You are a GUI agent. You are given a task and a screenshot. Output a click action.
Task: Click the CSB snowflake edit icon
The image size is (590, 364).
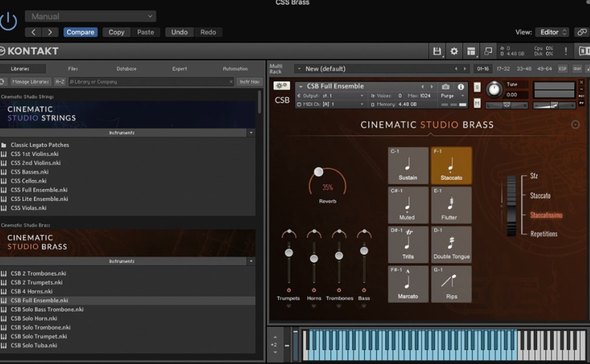click(281, 86)
